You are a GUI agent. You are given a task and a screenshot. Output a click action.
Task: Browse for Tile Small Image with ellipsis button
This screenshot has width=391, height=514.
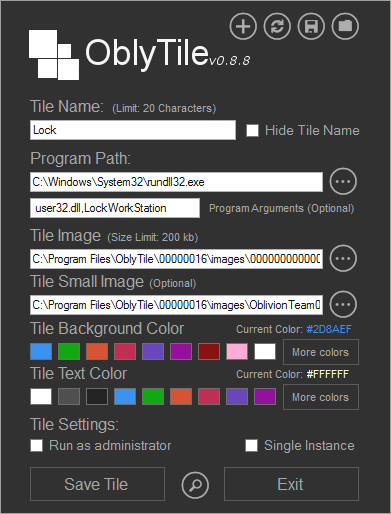coord(343,304)
